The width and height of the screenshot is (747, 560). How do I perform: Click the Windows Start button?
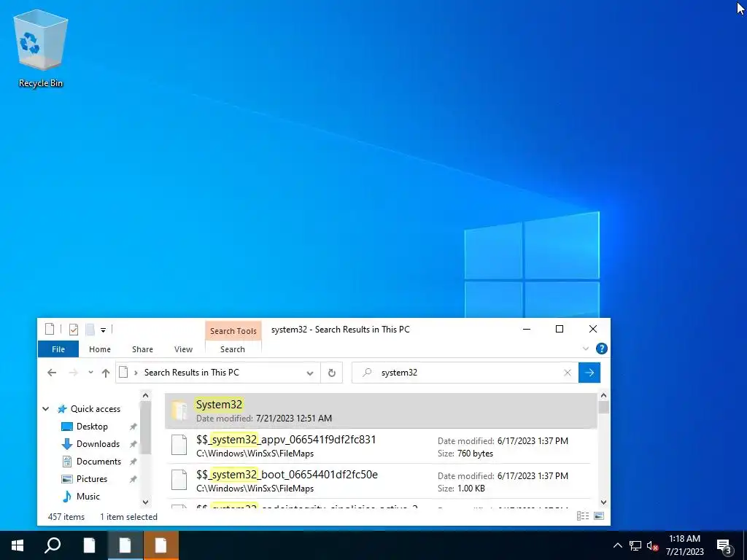[18, 545]
